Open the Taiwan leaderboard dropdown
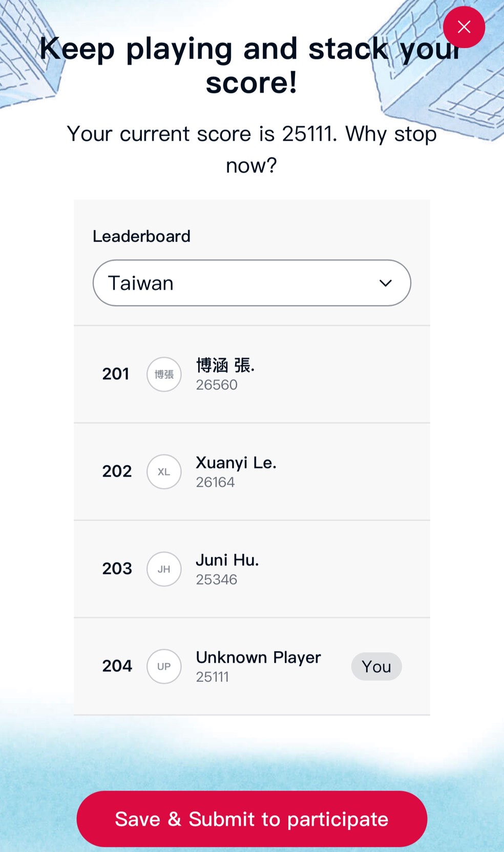The width and height of the screenshot is (504, 852). tap(251, 282)
